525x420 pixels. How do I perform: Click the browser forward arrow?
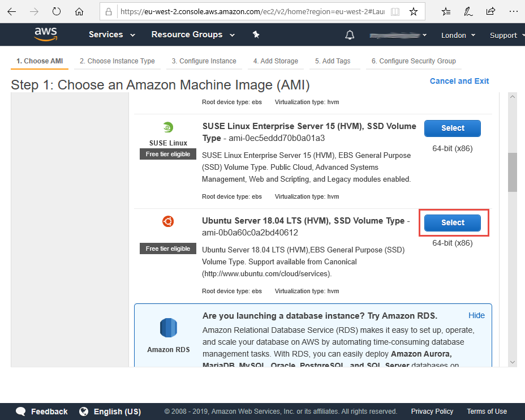[x=34, y=12]
